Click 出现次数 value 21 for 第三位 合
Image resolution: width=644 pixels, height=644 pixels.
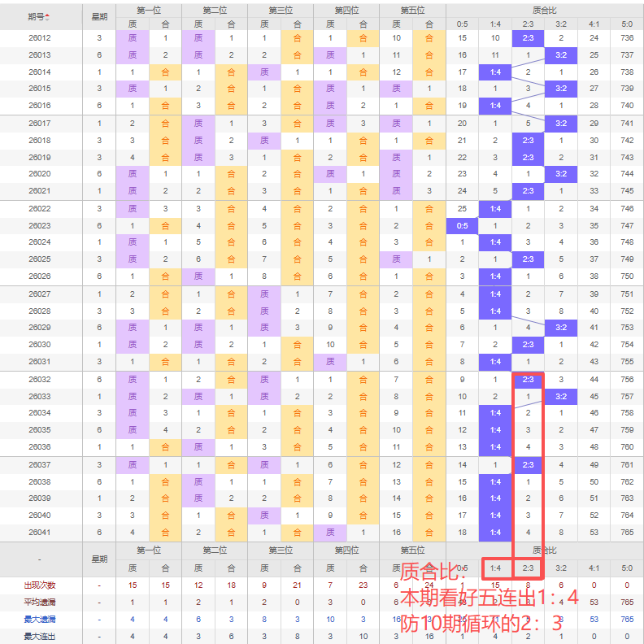point(298,585)
